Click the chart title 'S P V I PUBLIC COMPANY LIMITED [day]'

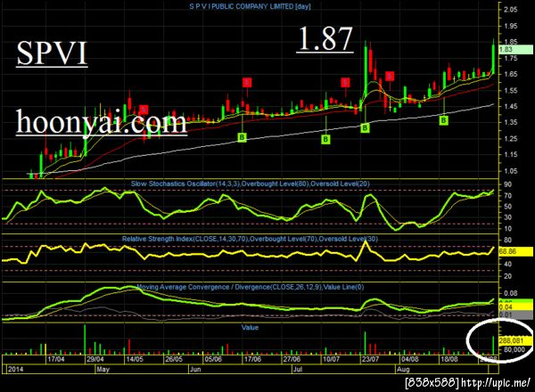tap(250, 6)
